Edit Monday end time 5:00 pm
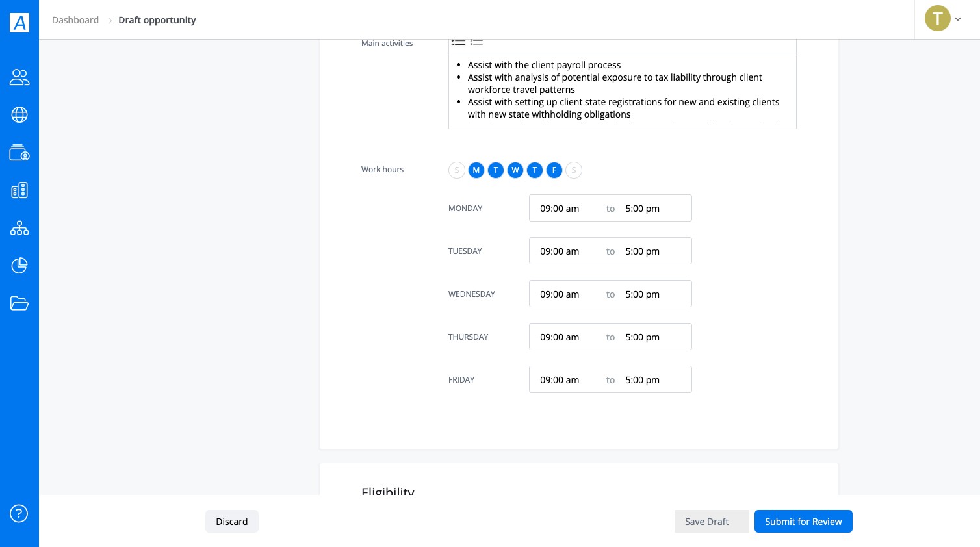Screen dimensions: 980x547 tap(642, 209)
